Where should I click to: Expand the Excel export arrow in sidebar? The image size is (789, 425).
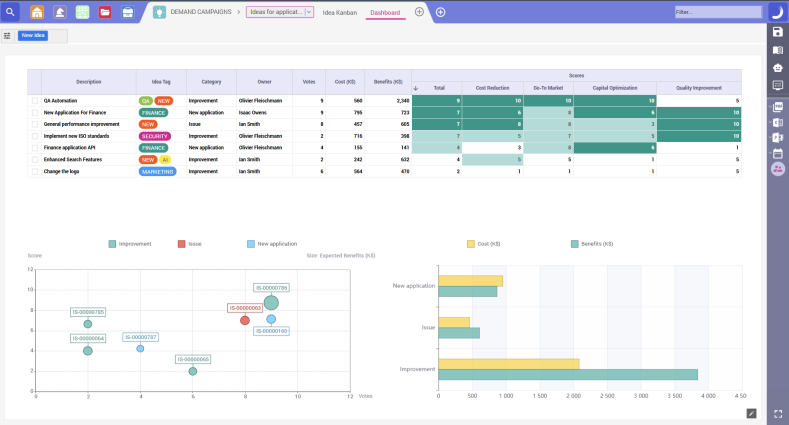[x=770, y=122]
